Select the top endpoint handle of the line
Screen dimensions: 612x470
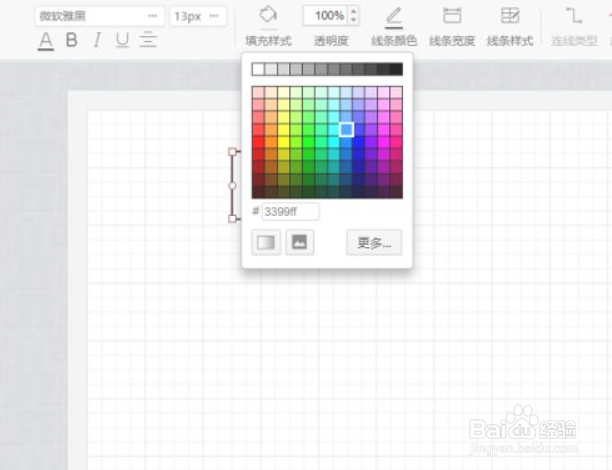[x=232, y=151]
